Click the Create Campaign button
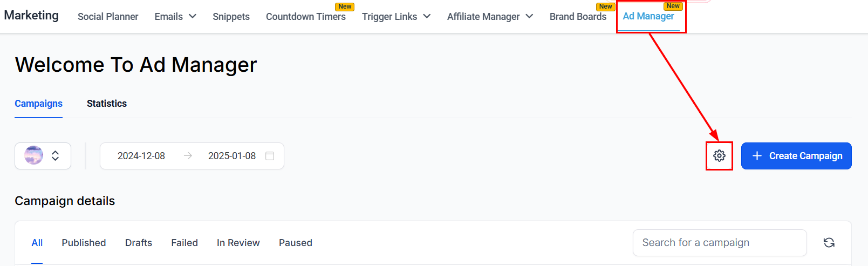Image resolution: width=868 pixels, height=266 pixels. (796, 156)
